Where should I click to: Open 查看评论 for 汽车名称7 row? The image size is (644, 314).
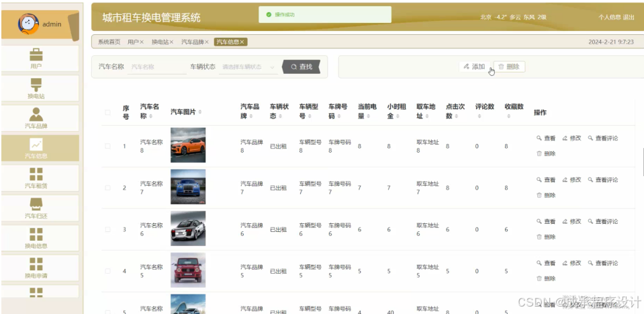point(603,180)
